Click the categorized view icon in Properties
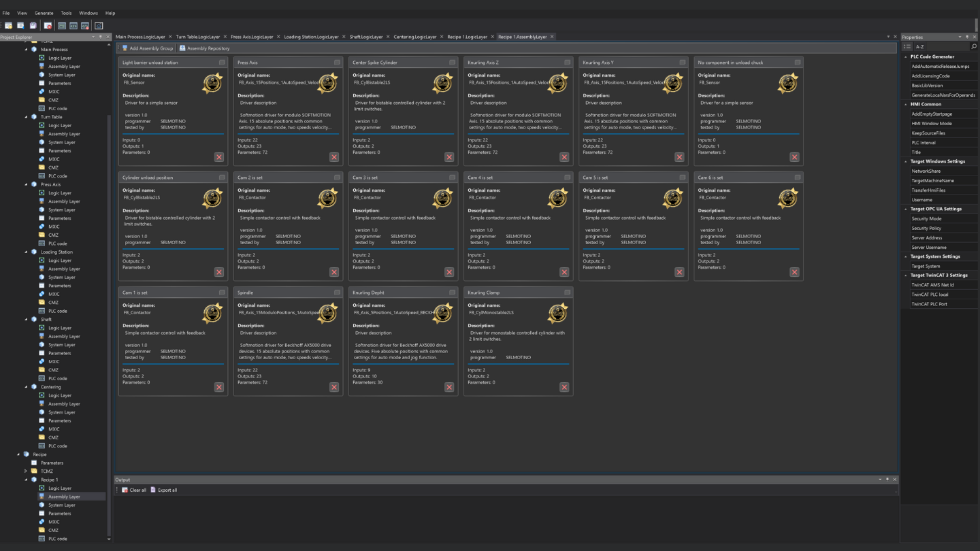Viewport: 980px width, 551px height. pyautogui.click(x=907, y=46)
